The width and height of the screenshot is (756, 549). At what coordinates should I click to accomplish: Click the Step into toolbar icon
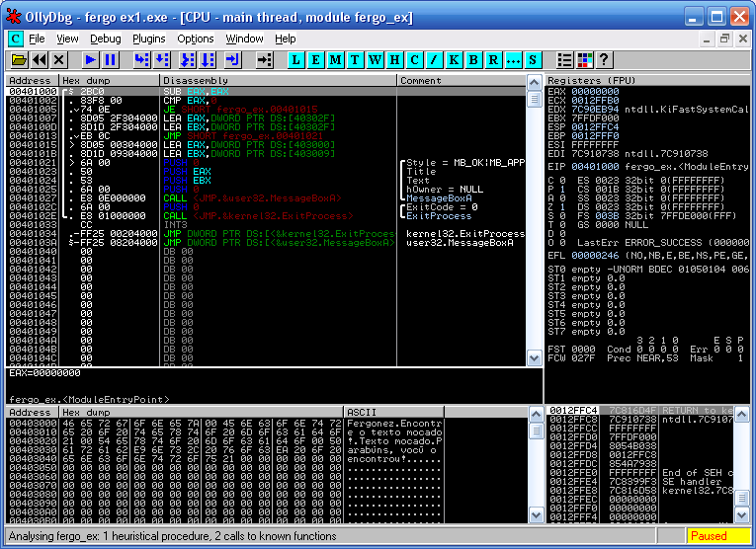141,60
